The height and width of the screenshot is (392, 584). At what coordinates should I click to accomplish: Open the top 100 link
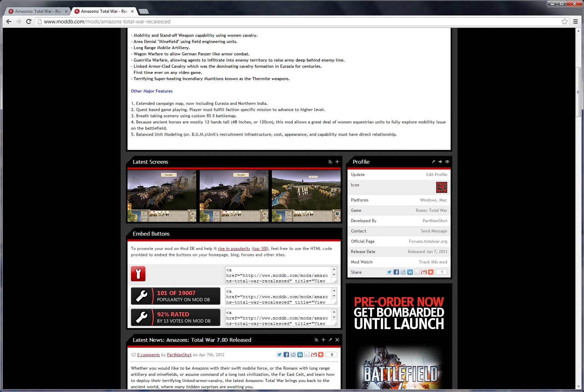[260, 249]
